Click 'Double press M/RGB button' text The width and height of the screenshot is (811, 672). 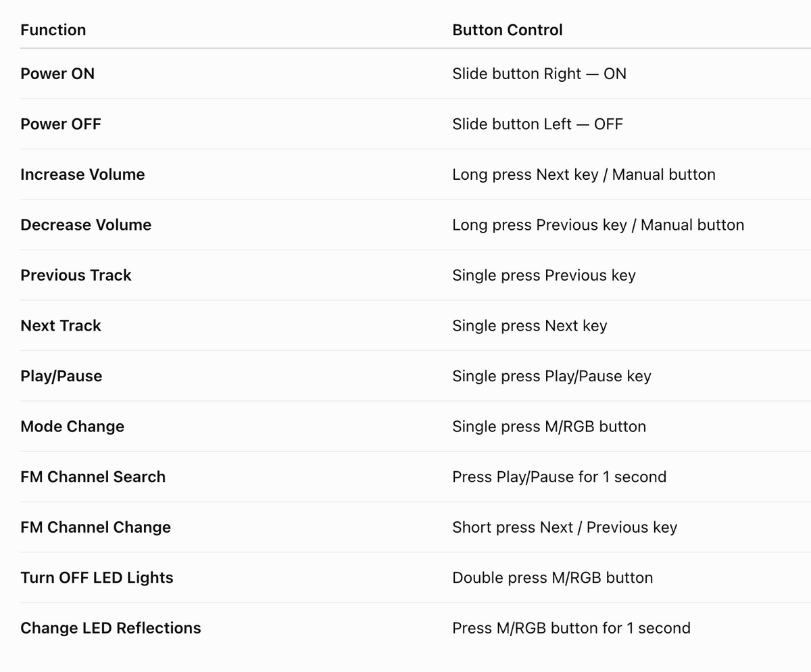click(x=553, y=577)
